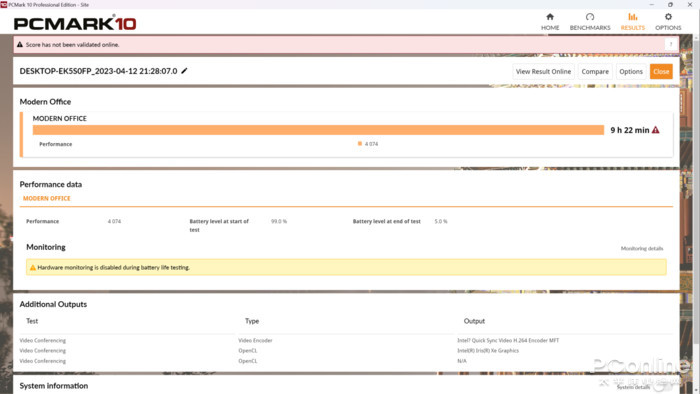Select the MODERN OFFICE performance tab
The height and width of the screenshot is (394, 700).
coord(47,198)
